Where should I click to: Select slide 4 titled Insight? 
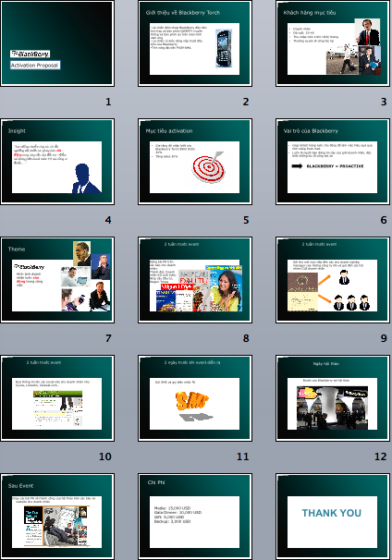pyautogui.click(x=57, y=162)
